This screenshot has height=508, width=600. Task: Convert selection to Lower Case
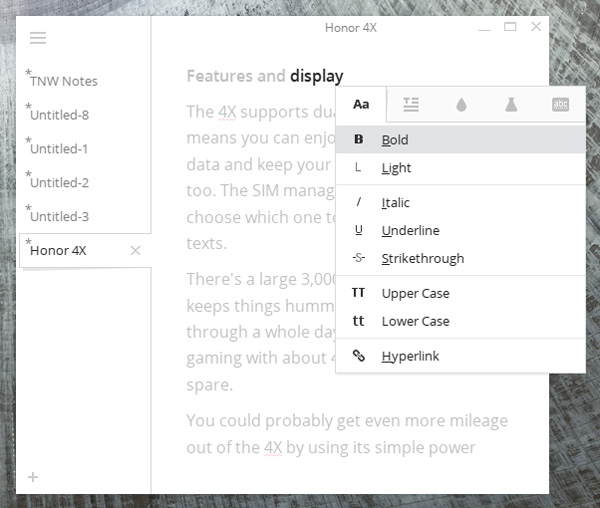click(x=461, y=321)
